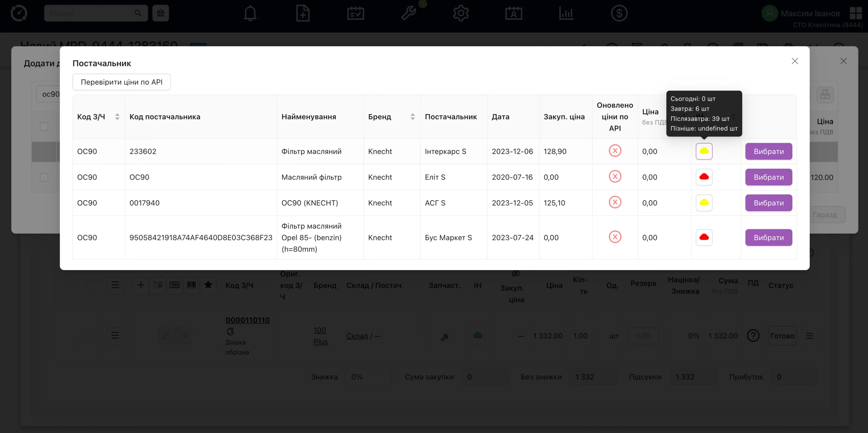The height and width of the screenshot is (433, 868).
Task: Select the Інтеркарс S supplier with Вибрати
Action: 769,151
